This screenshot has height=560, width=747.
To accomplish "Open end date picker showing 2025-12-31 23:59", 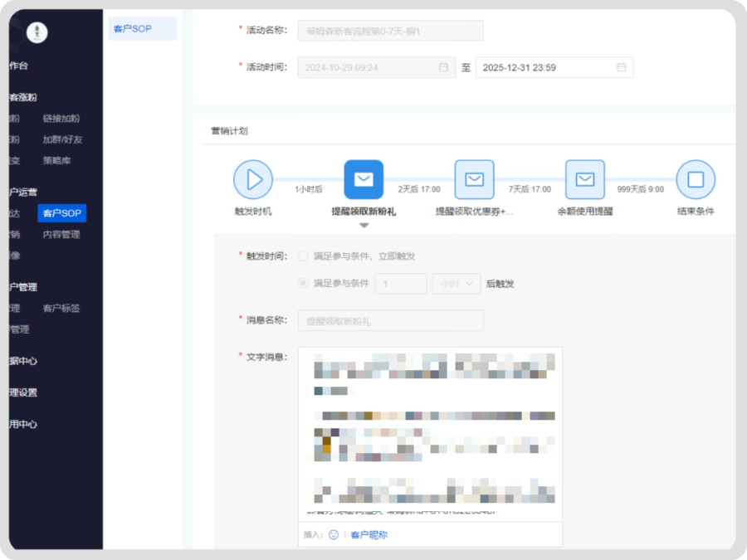I will tap(548, 67).
